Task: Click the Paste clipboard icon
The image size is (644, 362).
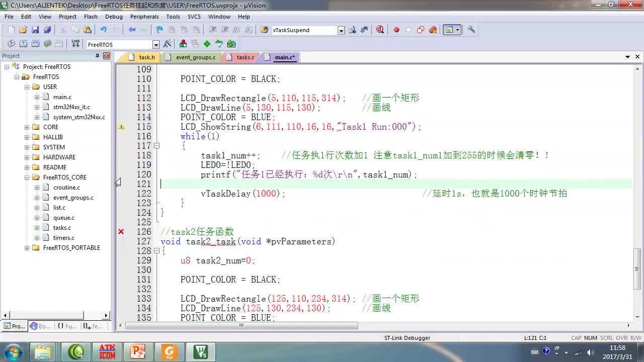Action: (x=88, y=30)
